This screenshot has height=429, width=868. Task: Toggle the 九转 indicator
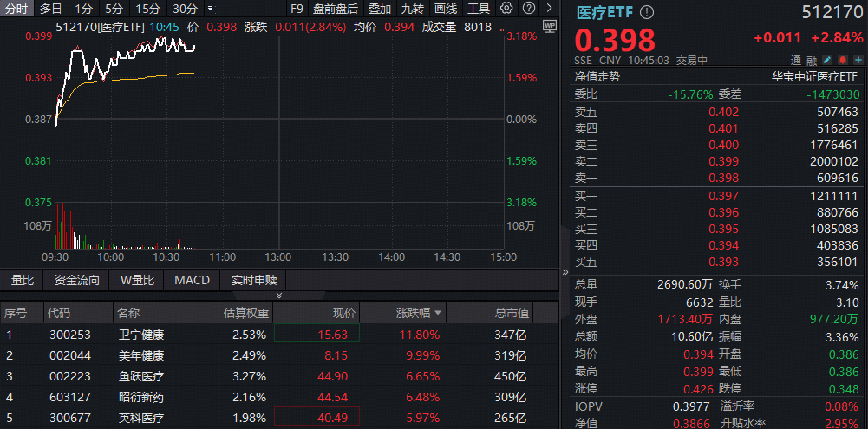pyautogui.click(x=413, y=9)
